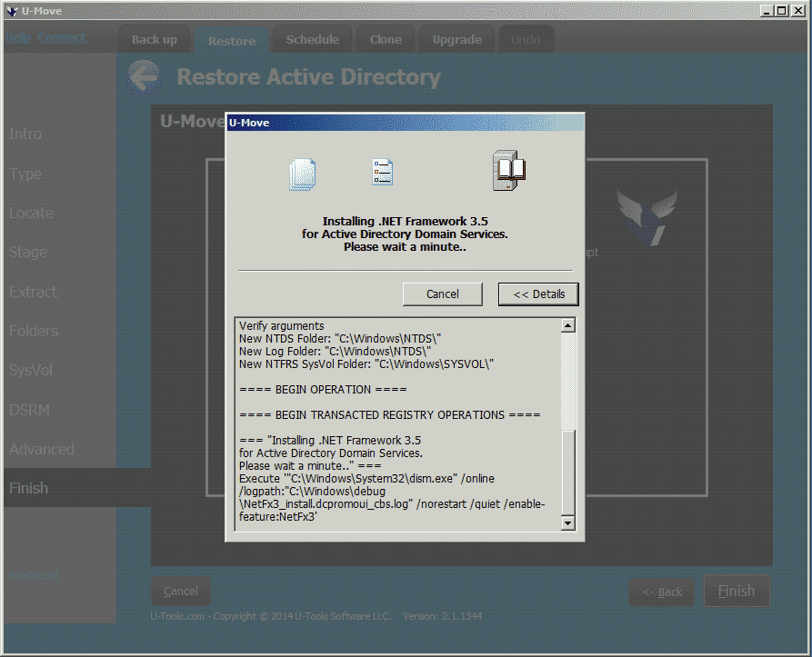This screenshot has width=812, height=657.
Task: Click the Finish wizard button
Action: tap(737, 591)
